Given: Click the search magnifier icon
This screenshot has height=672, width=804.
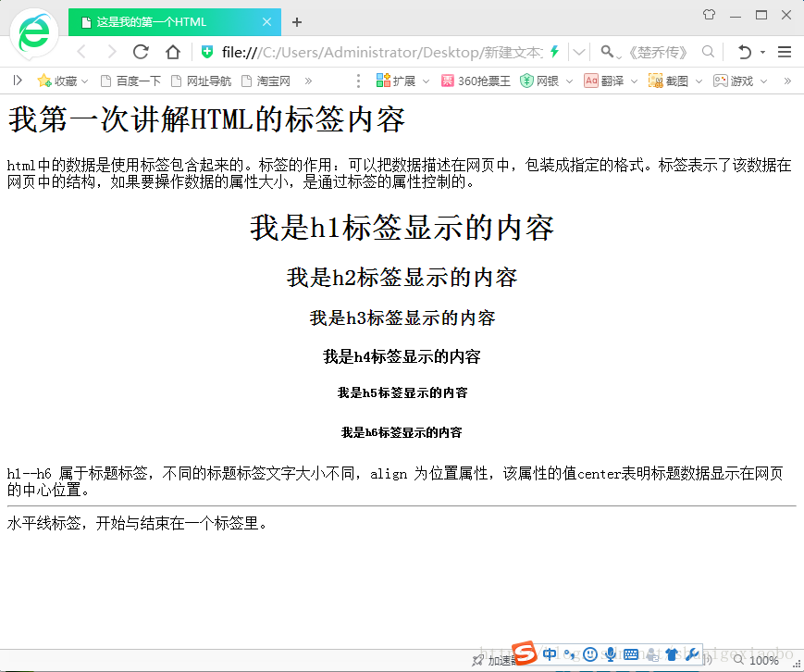Looking at the screenshot, I should click(708, 52).
